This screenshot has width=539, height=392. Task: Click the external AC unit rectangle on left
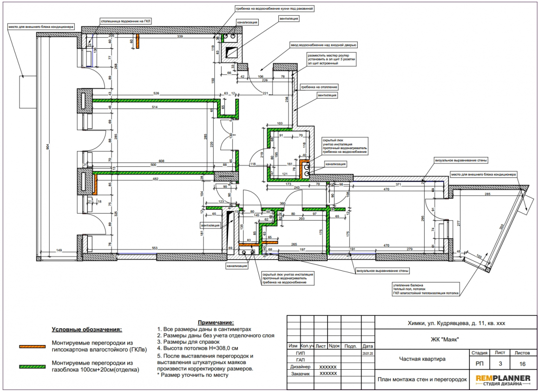[28, 92]
